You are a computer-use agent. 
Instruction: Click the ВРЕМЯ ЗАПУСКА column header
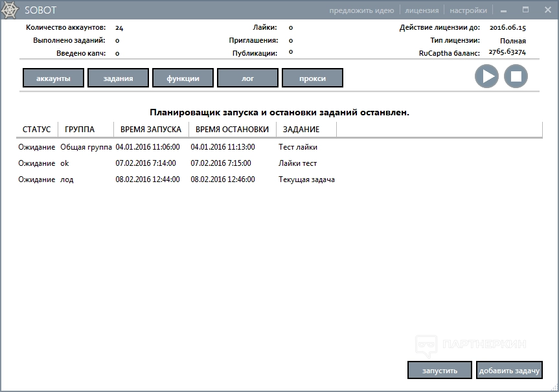click(150, 129)
